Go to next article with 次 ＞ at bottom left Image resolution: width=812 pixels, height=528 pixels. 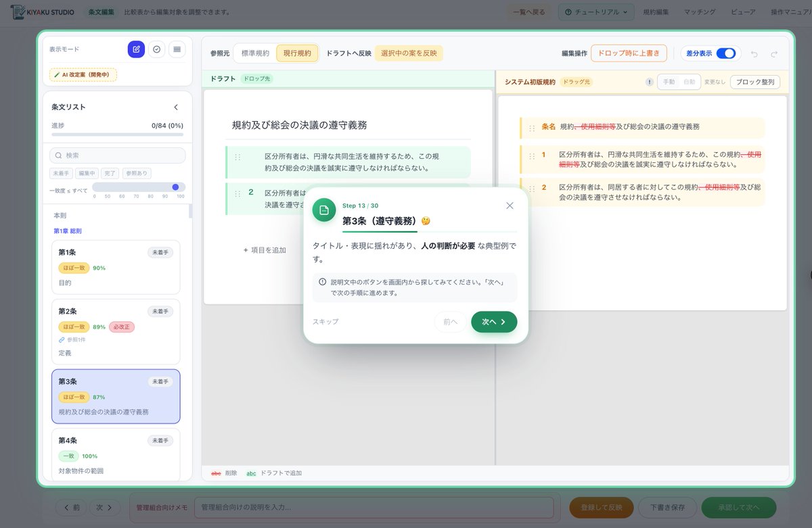pos(104,507)
